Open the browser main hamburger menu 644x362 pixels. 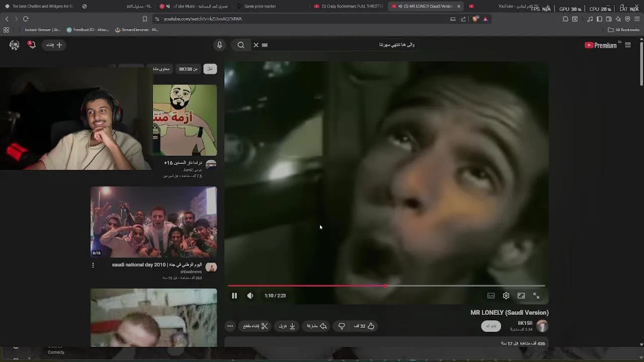(x=637, y=19)
